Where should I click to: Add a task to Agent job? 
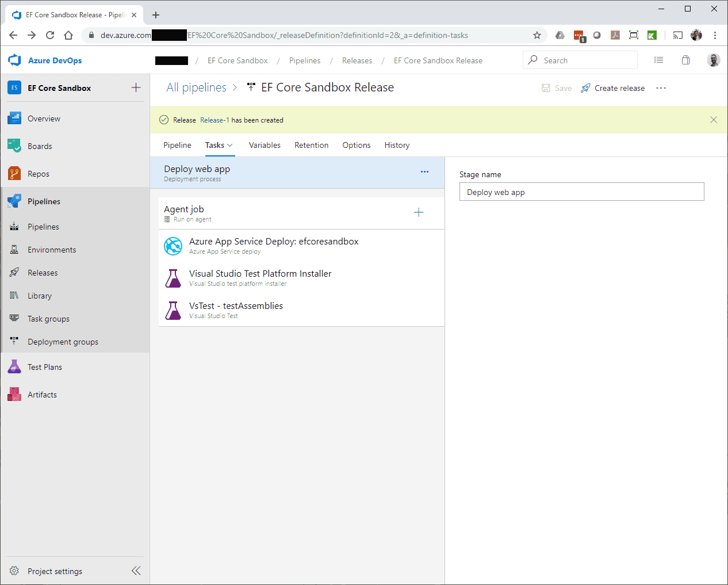pos(419,213)
